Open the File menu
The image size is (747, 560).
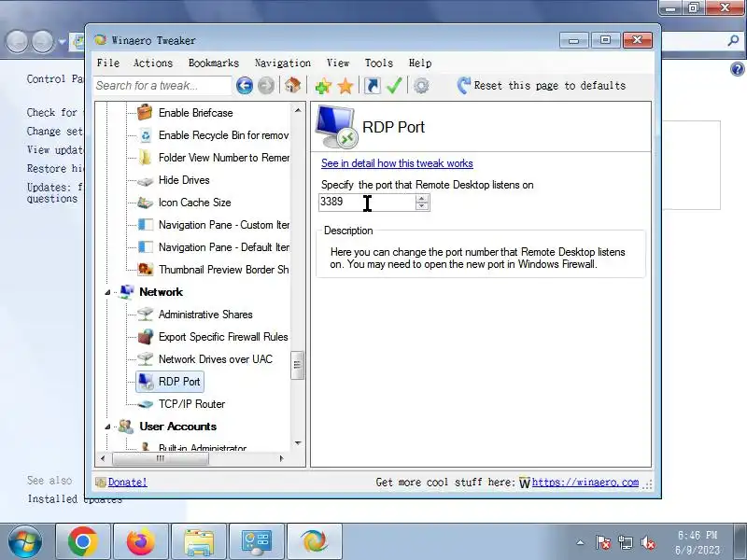(108, 63)
